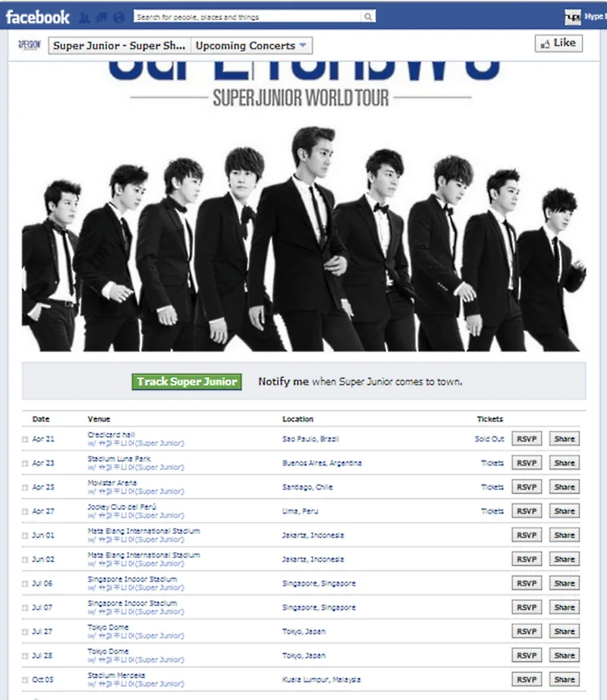RSVP to the Sao Paulo, Brazil concert
Image resolution: width=607 pixels, height=700 pixels.
527,439
